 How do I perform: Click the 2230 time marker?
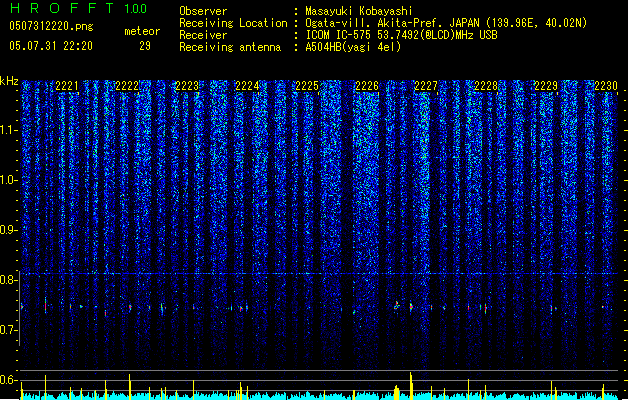coord(606,86)
